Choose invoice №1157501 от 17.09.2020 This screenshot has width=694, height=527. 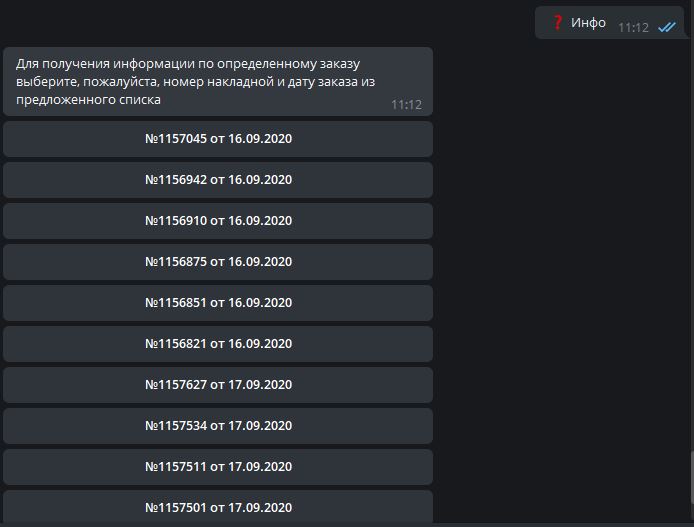coord(218,507)
